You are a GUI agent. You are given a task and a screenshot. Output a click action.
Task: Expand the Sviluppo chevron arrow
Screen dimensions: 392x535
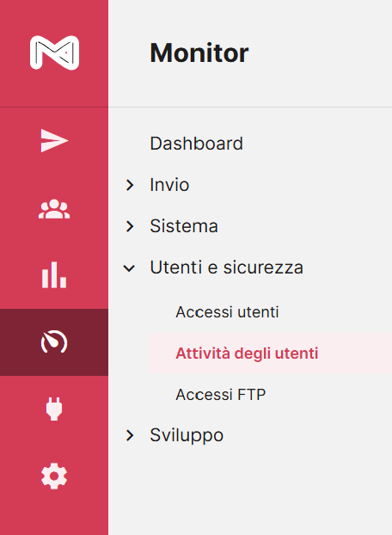coord(130,435)
